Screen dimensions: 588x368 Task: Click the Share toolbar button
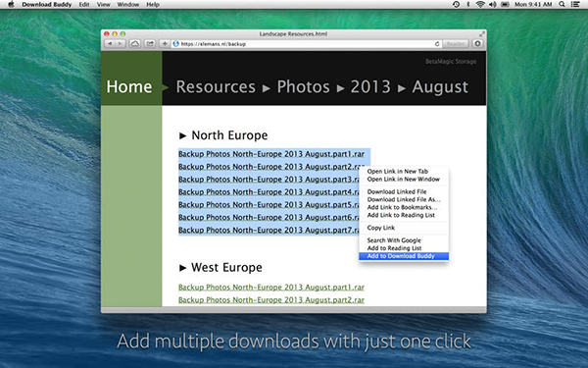click(x=150, y=44)
